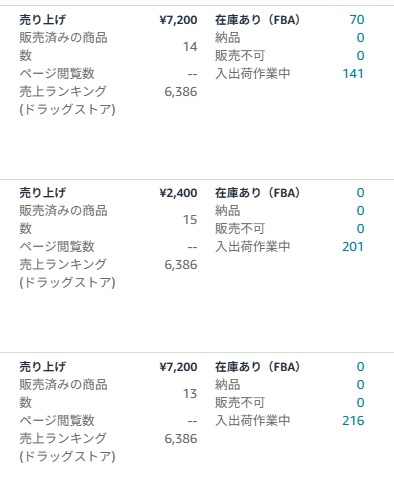Select the ¥7,200 sales value in third row

coord(178,367)
